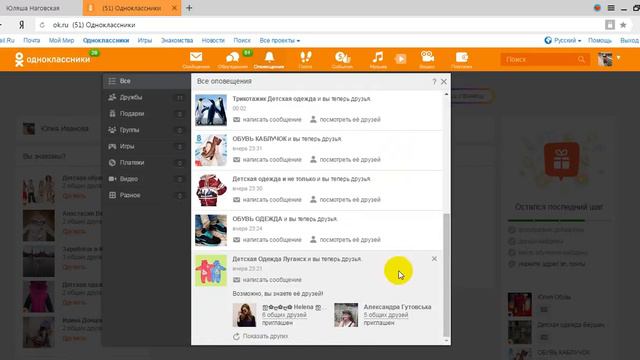Open the ОБУВЬ КАБЛУЧОК avatar thumbnail
Screen dimensions: 640x360
(211, 150)
